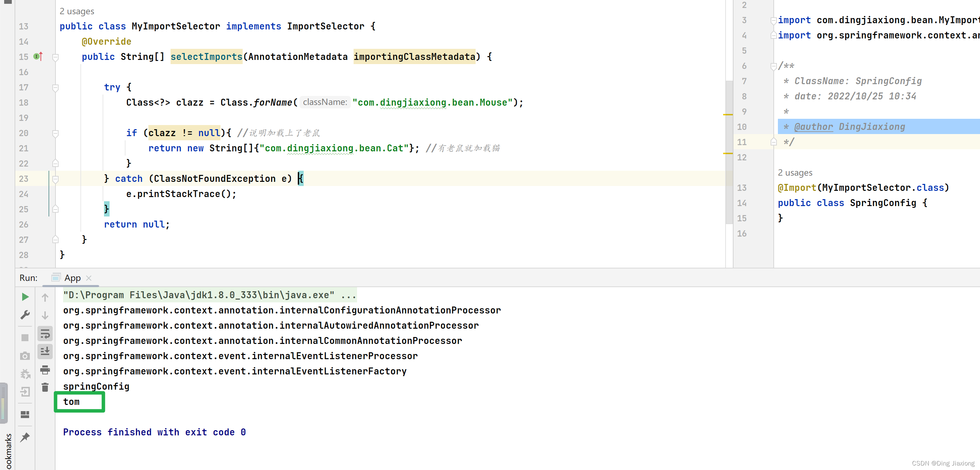Click MyImportSelector.class reference in SpringConfig
This screenshot has height=470, width=980.
(883, 188)
